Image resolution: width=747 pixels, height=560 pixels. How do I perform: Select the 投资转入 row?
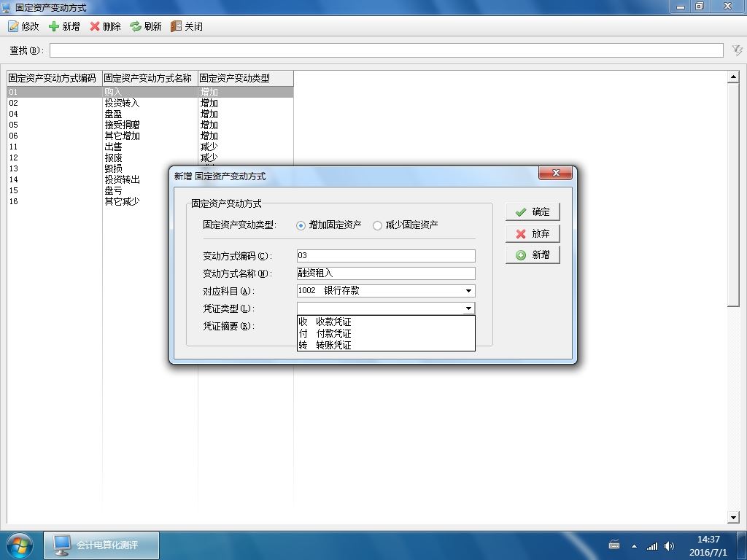tap(150, 103)
